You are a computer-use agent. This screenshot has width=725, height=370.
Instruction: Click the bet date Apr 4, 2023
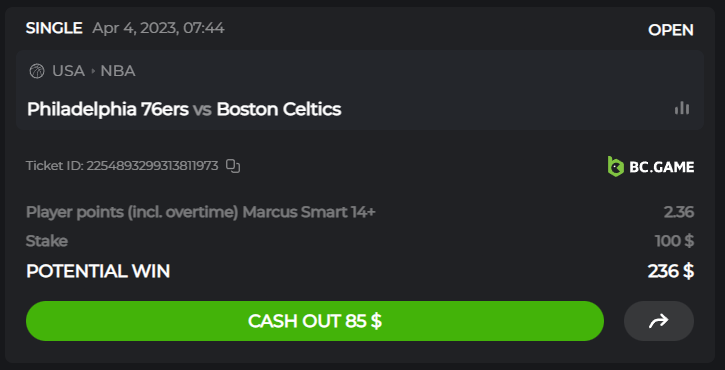(x=136, y=28)
